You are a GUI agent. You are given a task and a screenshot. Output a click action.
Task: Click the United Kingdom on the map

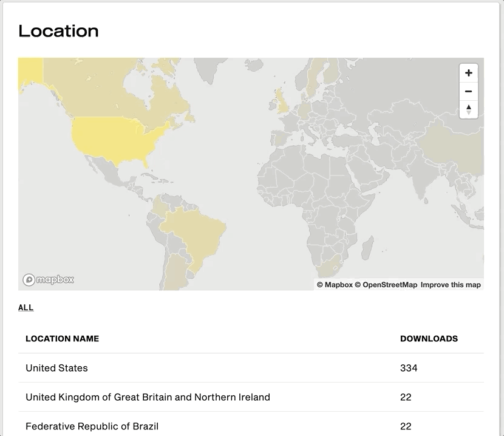[x=283, y=101]
